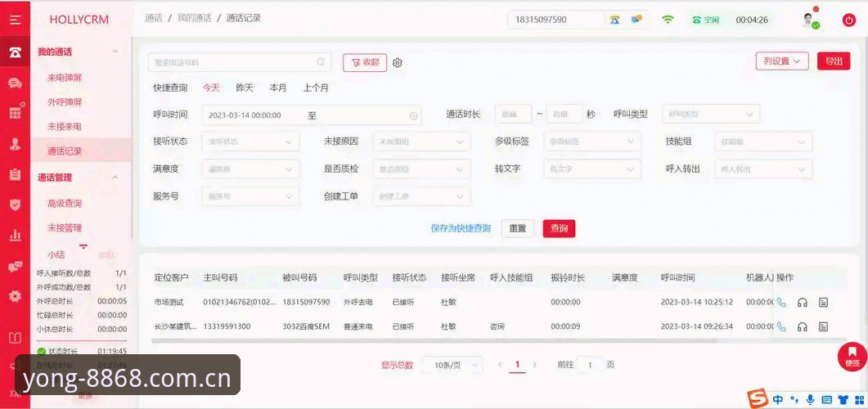Screen dimensions: 868x409
Task: Click the Sogou input method S icon
Action: [x=758, y=398]
